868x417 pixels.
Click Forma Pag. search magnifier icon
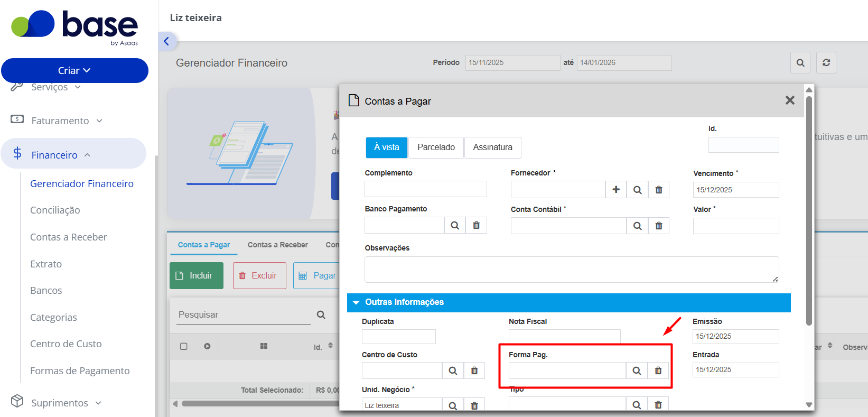tap(637, 370)
